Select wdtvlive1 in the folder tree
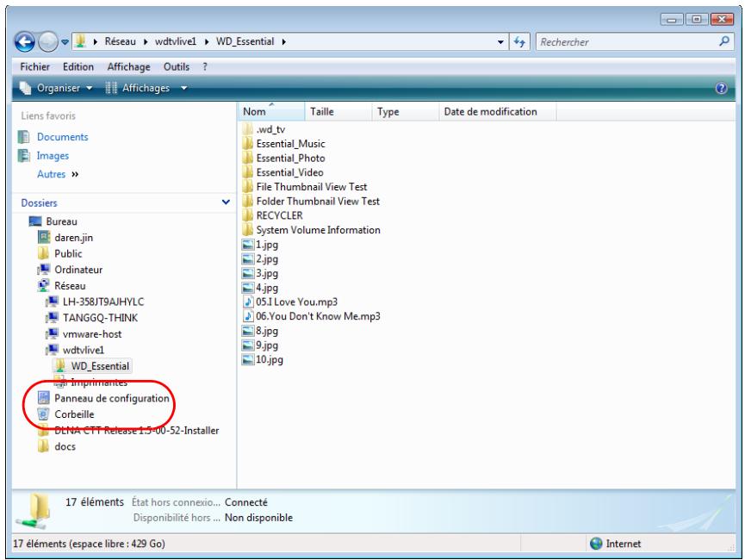This screenshot has width=745, height=560. (84, 351)
